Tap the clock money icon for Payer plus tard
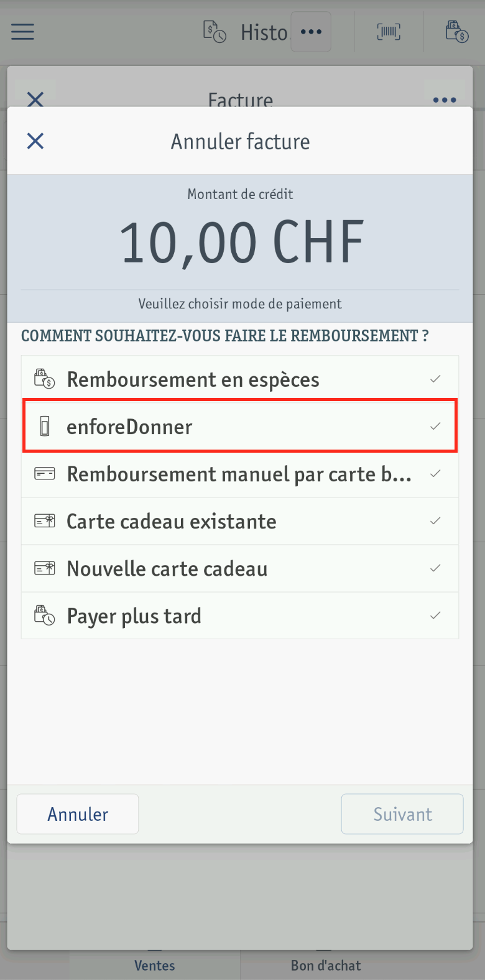485x980 pixels. [x=44, y=616]
